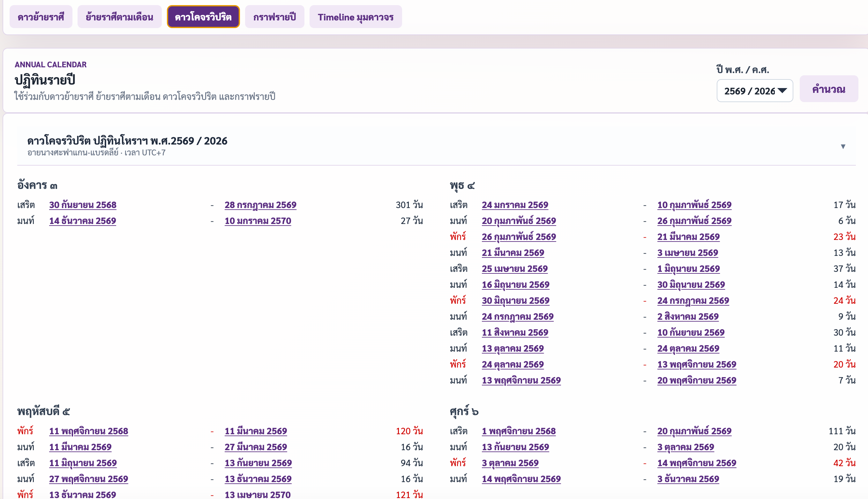Open the 25 เมษายน 2569 date link
Screen dimensions: 868x499
click(515, 269)
